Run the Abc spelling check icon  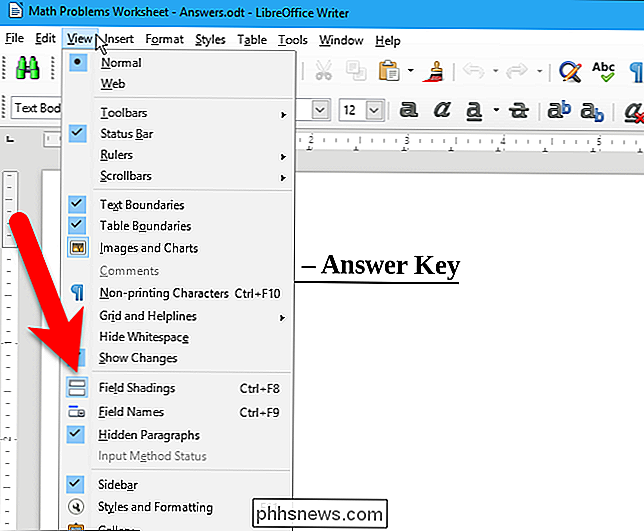[x=603, y=71]
